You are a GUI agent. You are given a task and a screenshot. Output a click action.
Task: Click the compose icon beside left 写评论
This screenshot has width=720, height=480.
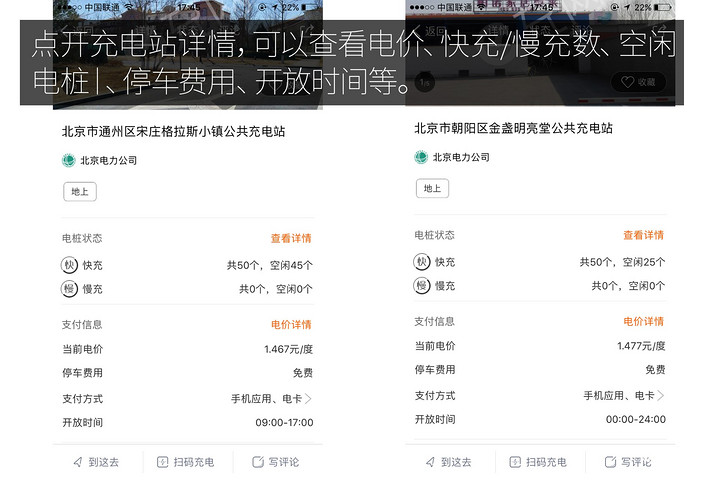[x=258, y=462]
